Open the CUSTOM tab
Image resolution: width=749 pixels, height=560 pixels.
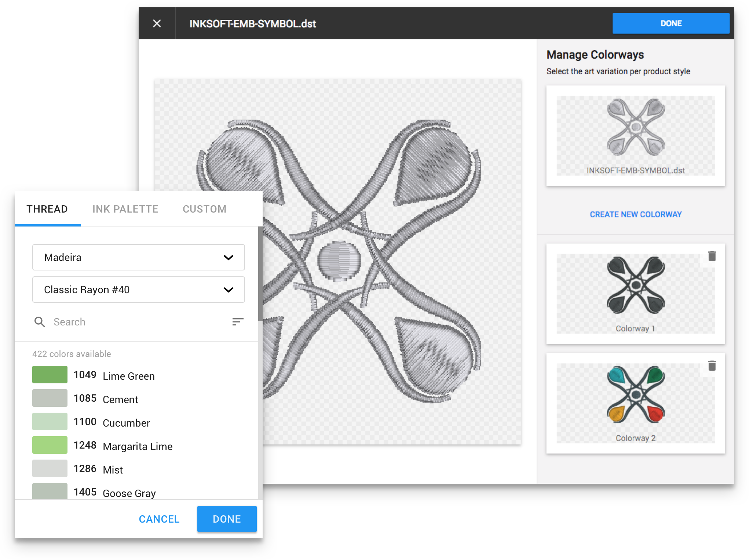point(204,209)
